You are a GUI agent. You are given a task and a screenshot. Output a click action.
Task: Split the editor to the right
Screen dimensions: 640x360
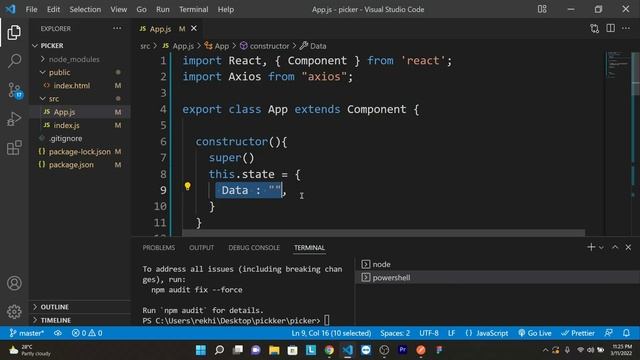pos(610,28)
